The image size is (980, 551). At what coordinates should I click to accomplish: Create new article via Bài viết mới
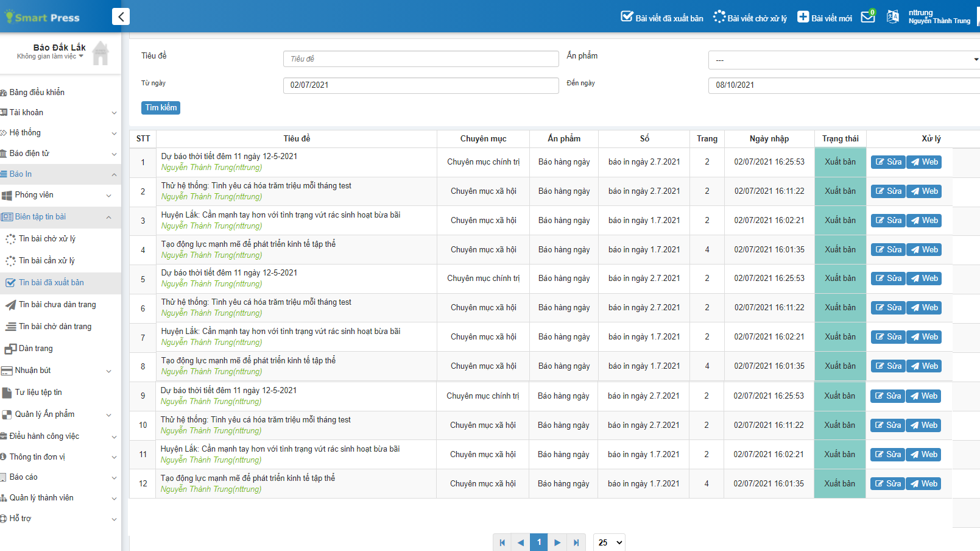click(x=825, y=18)
